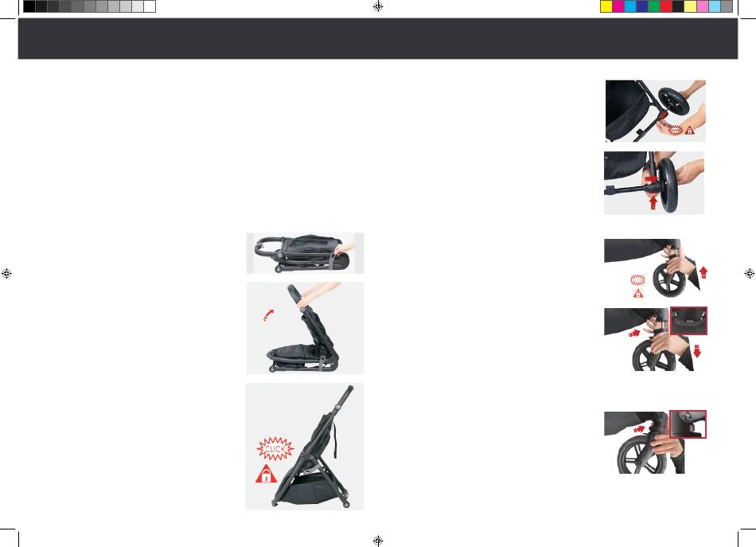The width and height of the screenshot is (756, 547).
Task: Click the red-framed inset in the downward-arrow wheel photo
Action: 688,321
